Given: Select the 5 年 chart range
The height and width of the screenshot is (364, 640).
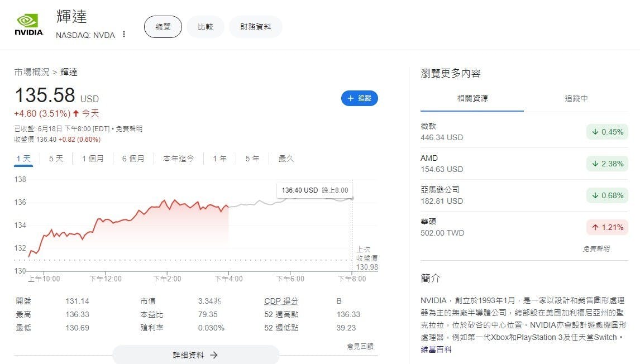Looking at the screenshot, I should [x=252, y=159].
